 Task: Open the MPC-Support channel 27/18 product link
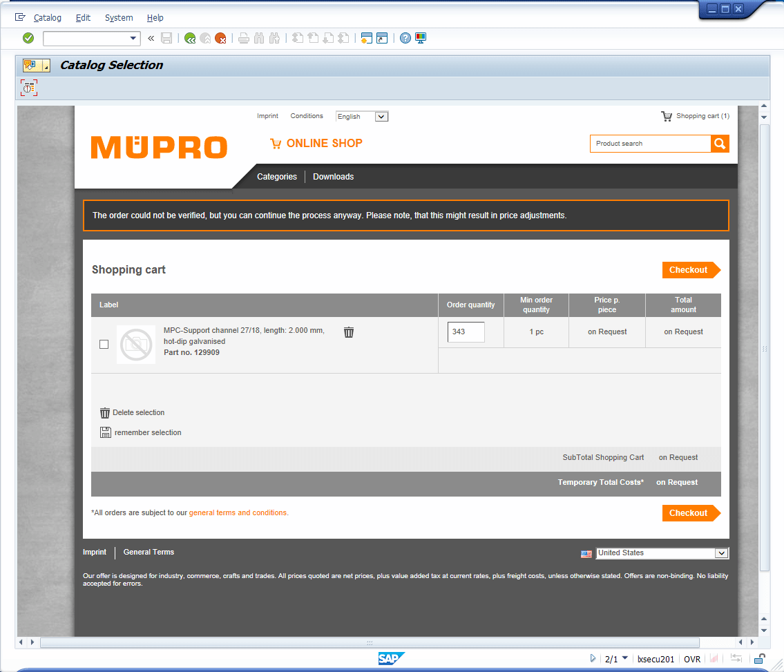(x=244, y=336)
